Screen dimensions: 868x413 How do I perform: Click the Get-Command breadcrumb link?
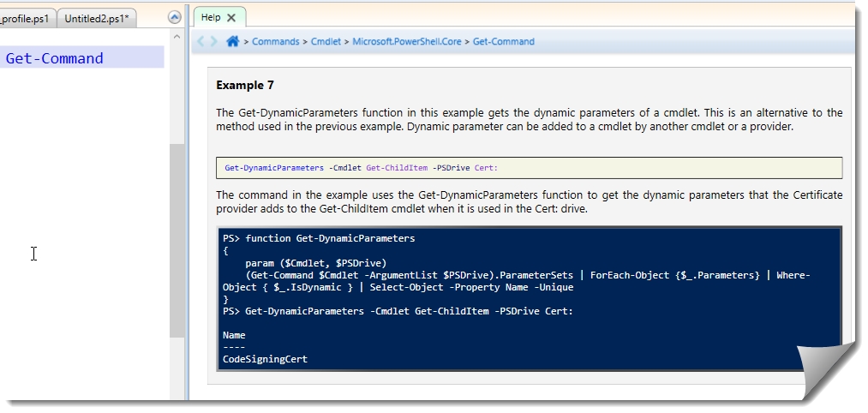pos(503,41)
